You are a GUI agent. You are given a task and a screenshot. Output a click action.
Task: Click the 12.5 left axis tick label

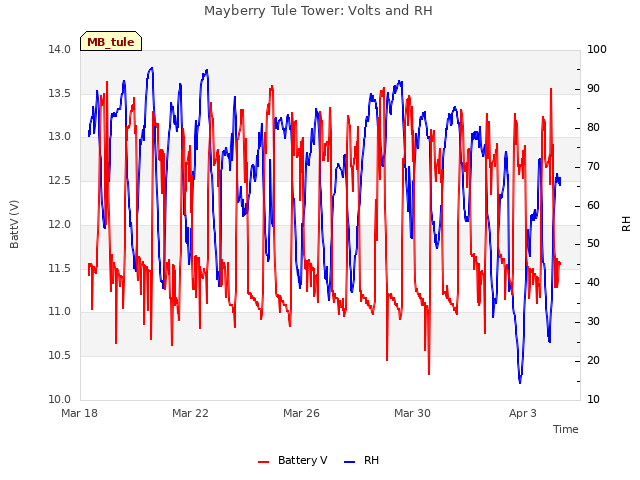click(60, 180)
